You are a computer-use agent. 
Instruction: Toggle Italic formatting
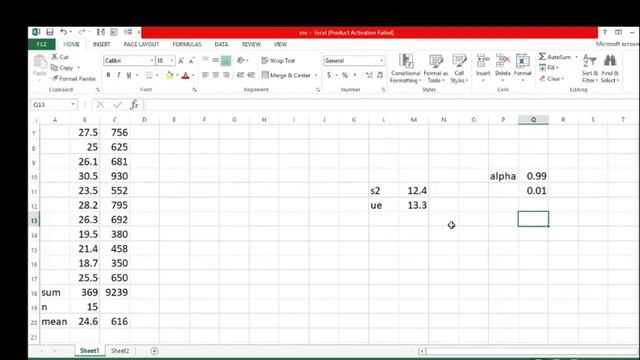[119, 75]
